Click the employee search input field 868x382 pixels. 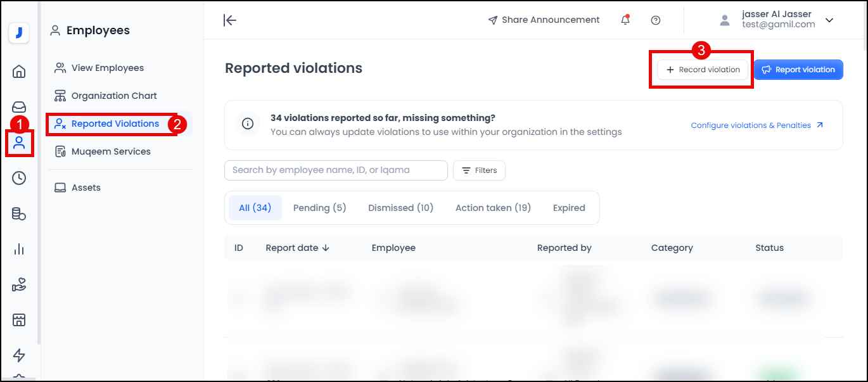pyautogui.click(x=336, y=170)
